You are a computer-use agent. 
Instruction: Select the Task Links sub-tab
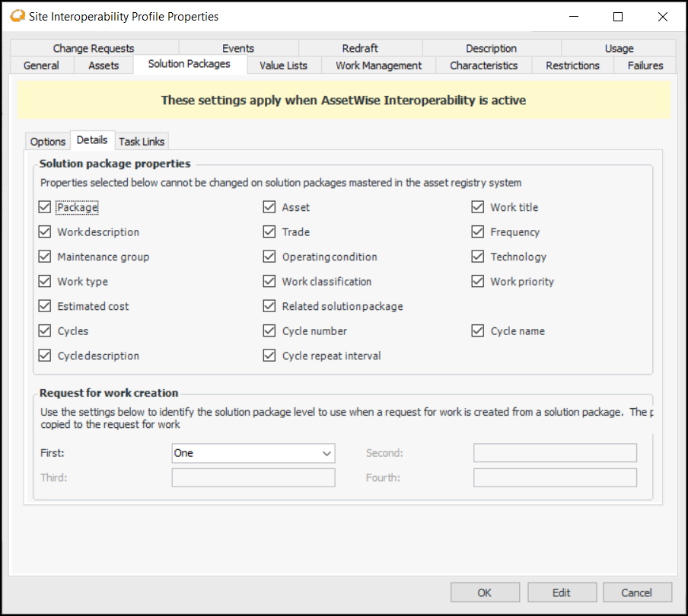[142, 142]
